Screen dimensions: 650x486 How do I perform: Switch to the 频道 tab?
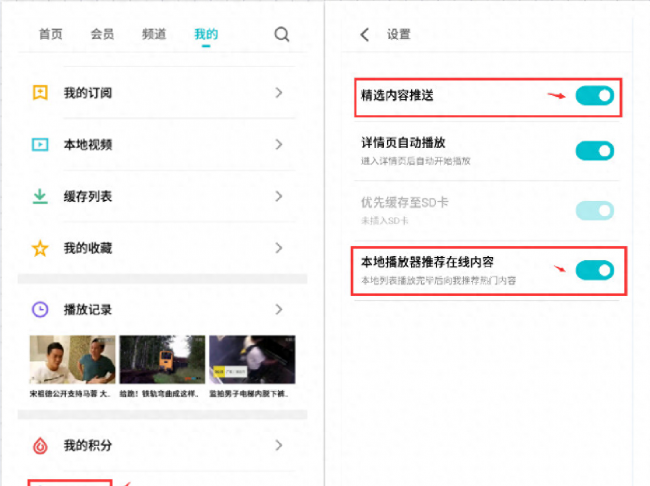coord(154,34)
